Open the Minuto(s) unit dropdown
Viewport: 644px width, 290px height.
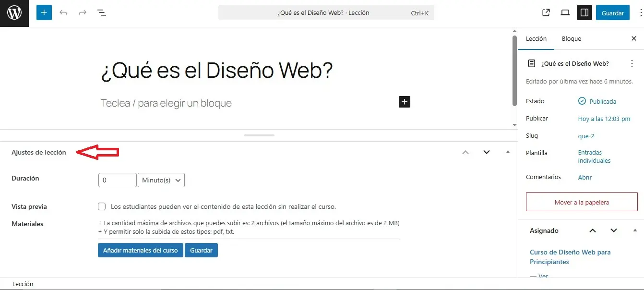(x=161, y=180)
